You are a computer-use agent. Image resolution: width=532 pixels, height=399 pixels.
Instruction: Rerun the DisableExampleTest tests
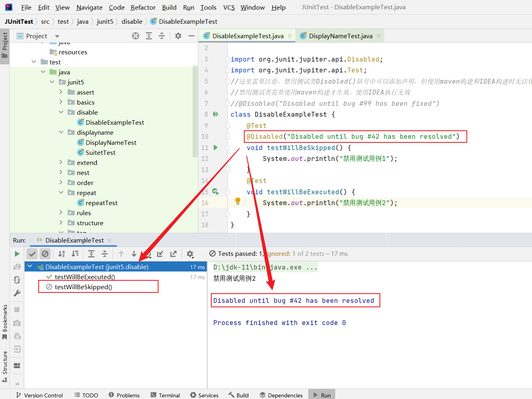point(17,254)
